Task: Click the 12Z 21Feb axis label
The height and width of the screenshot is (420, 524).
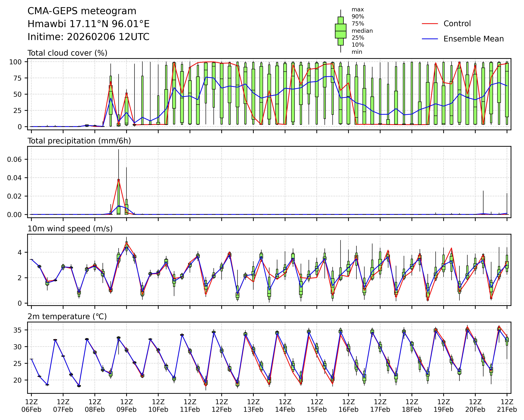Action: coord(507,406)
